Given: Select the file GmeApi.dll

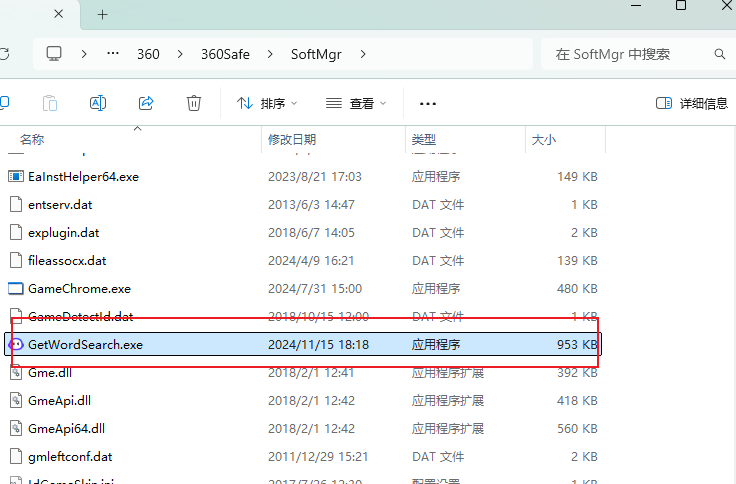Looking at the screenshot, I should coord(60,400).
